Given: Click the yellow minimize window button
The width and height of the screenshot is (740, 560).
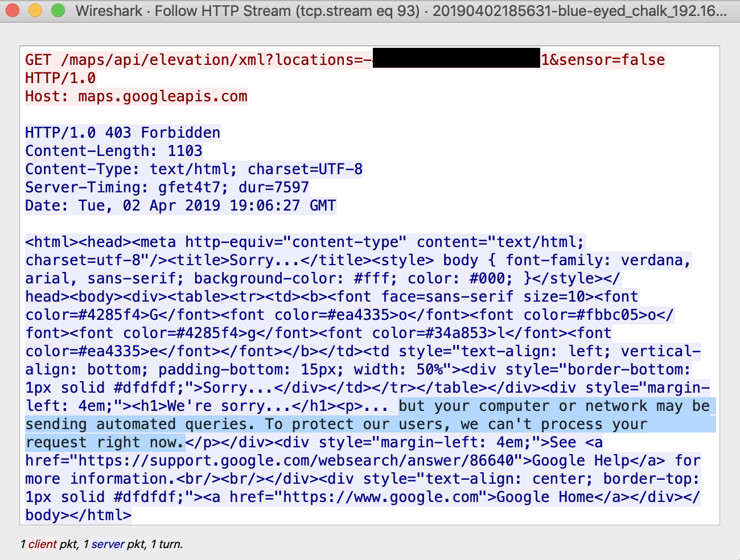Looking at the screenshot, I should [35, 10].
